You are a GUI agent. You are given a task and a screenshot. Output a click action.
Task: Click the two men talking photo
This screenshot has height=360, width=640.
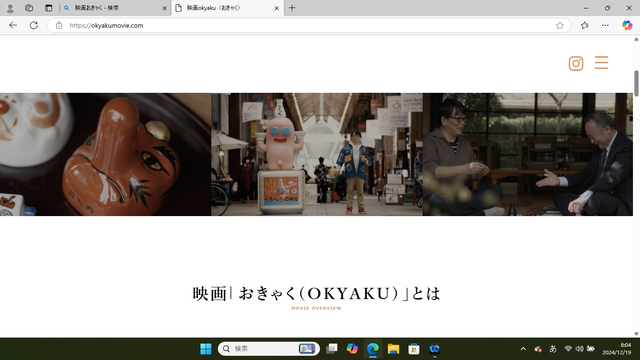tap(528, 154)
